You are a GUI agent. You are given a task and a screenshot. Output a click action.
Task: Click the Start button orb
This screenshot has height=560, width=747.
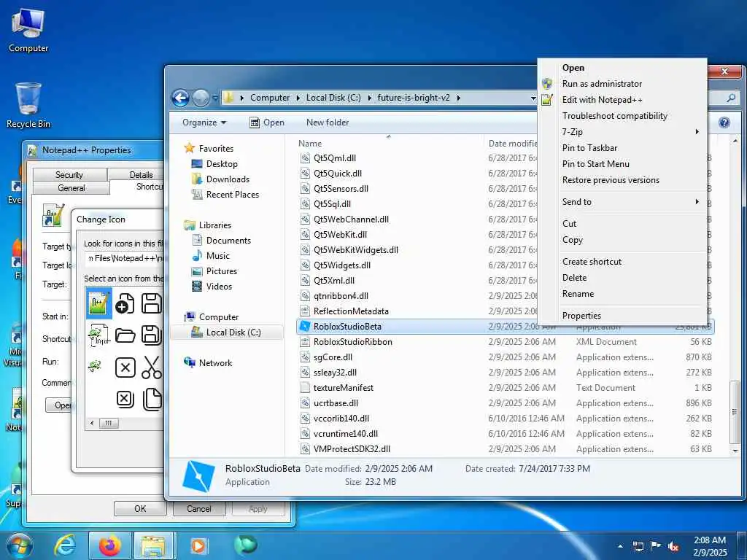[20, 545]
